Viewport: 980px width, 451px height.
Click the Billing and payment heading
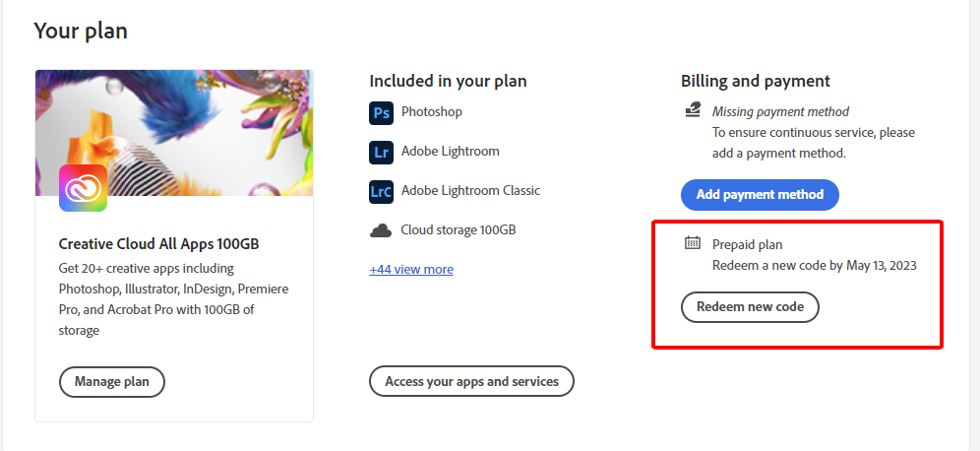[x=756, y=81]
